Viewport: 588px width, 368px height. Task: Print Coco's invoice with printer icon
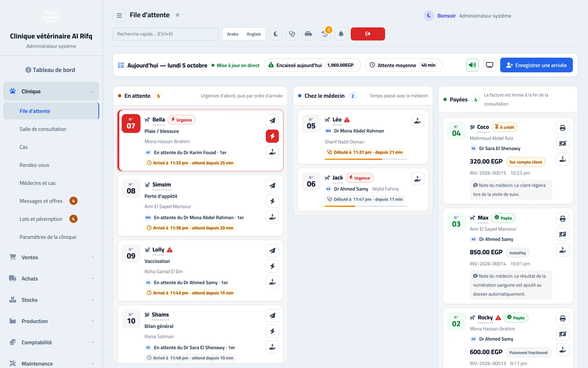point(563,128)
